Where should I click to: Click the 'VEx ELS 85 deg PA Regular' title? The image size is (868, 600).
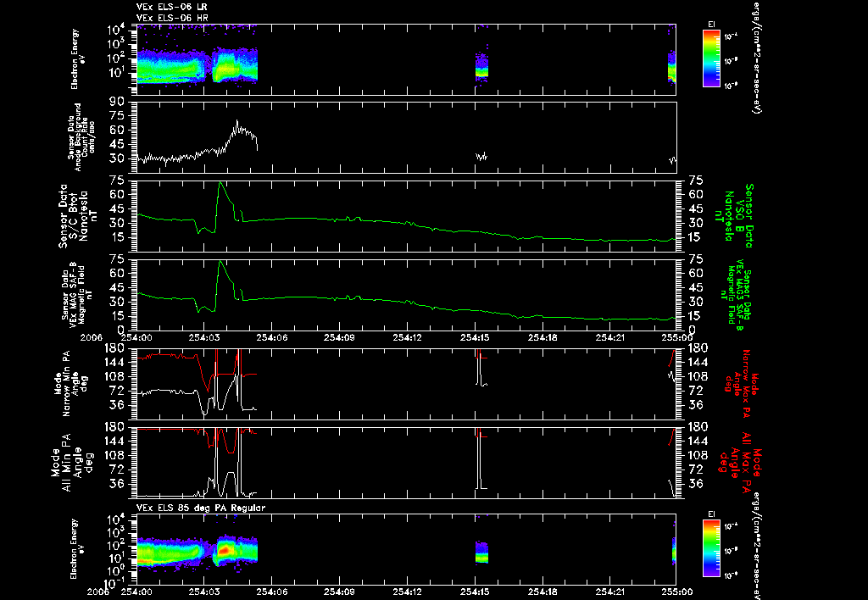coord(201,508)
